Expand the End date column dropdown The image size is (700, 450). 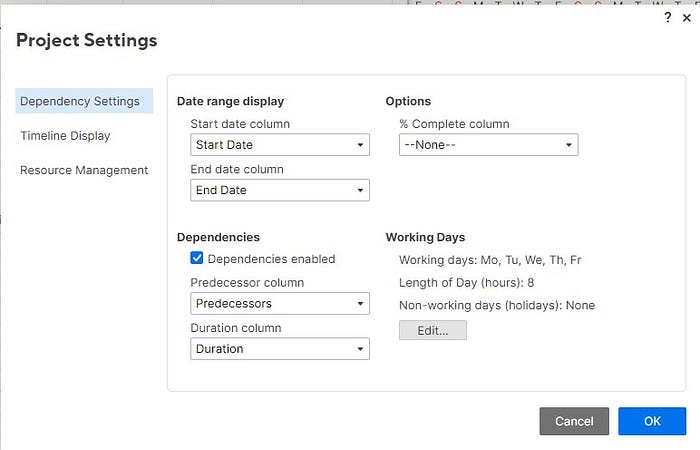pos(280,190)
